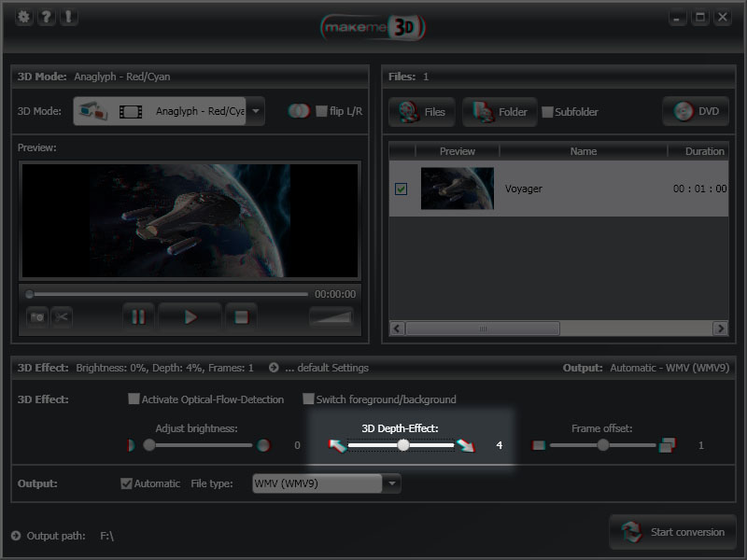This screenshot has width=747, height=560.
Task: Click the makeme3D logo
Action: coord(373,28)
